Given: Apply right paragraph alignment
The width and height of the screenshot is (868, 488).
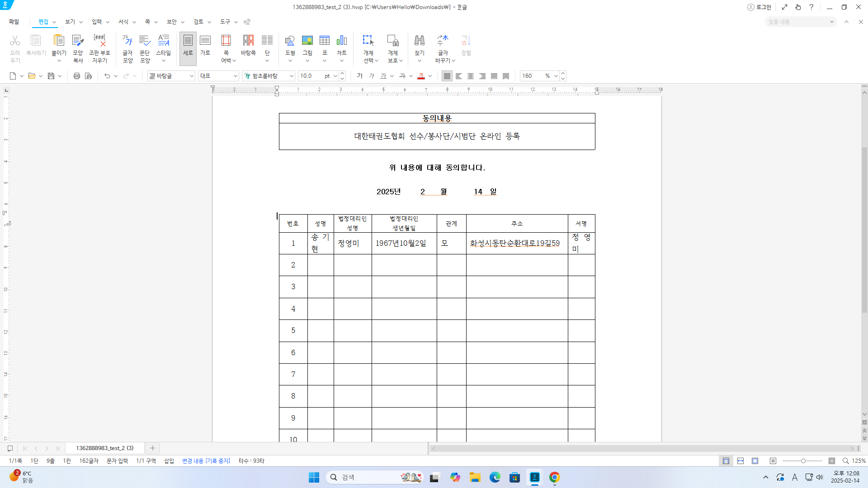Looking at the screenshot, I should [482, 76].
